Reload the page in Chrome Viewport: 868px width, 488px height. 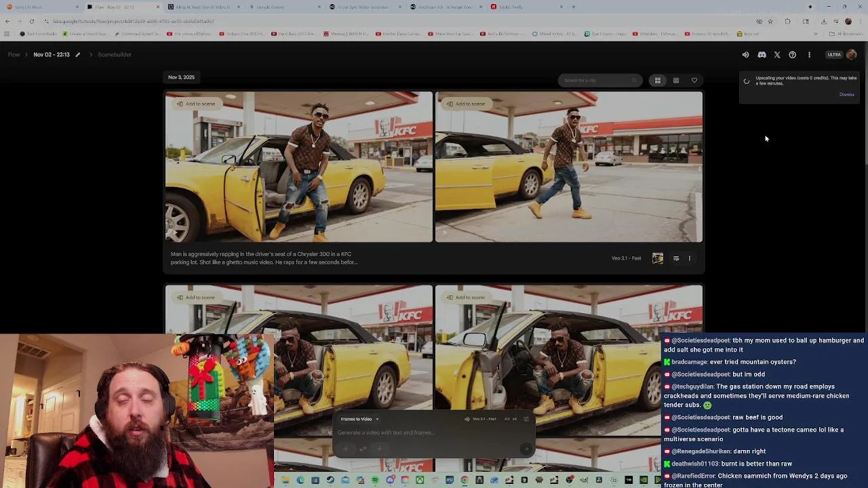(31, 21)
